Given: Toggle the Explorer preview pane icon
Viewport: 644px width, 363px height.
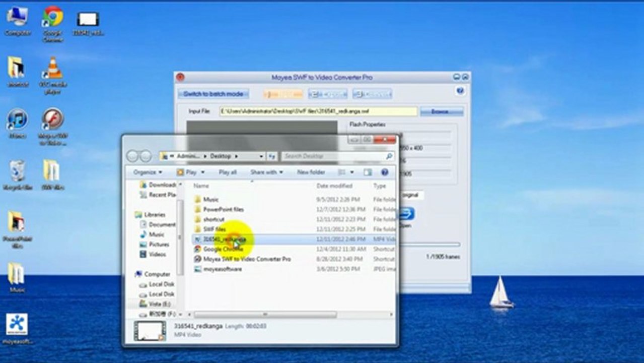Looking at the screenshot, I should pyautogui.click(x=368, y=172).
